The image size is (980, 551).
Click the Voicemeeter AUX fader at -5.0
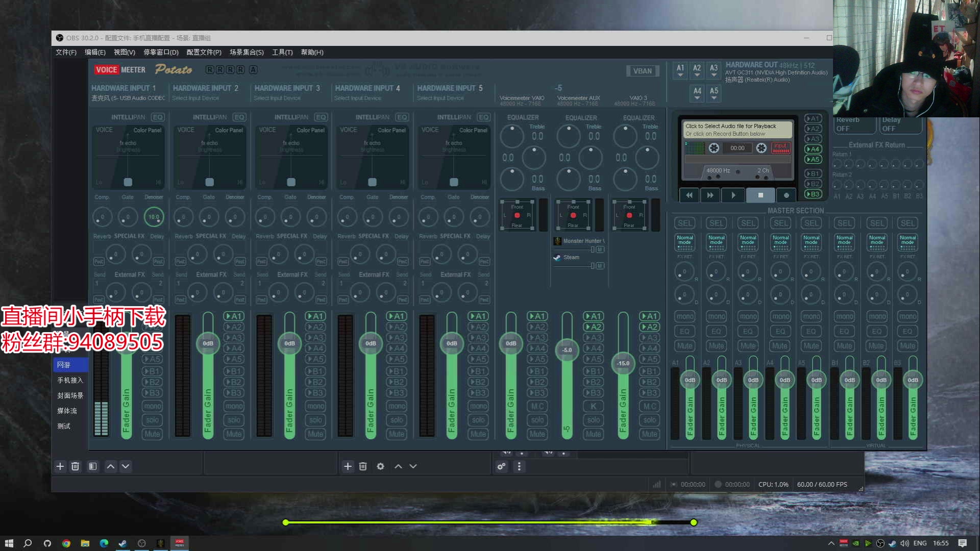click(x=567, y=350)
